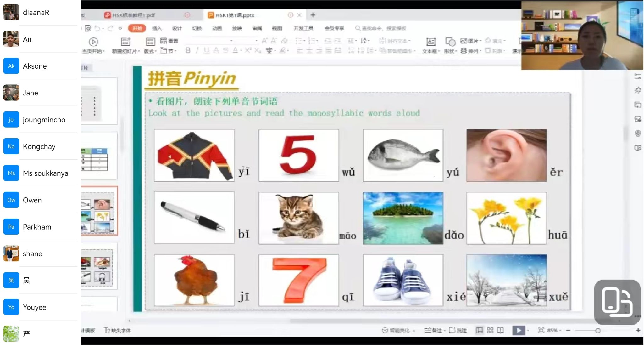Click the Comment (批注) button
This screenshot has width=644, height=358.
458,330
